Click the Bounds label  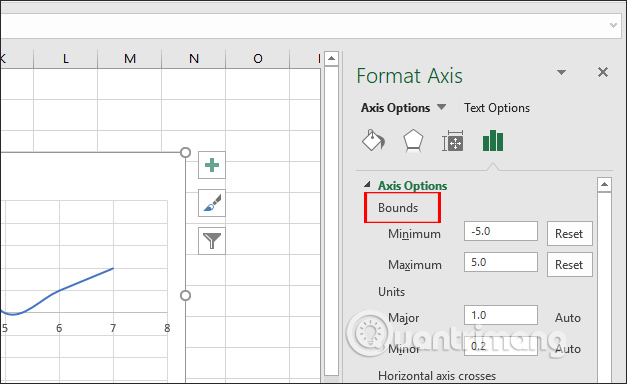click(x=398, y=208)
